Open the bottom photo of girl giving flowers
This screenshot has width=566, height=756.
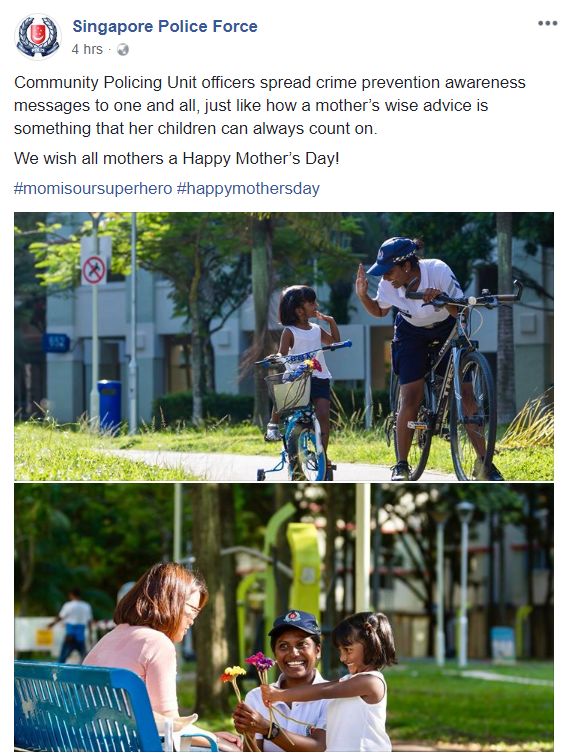[x=283, y=618]
